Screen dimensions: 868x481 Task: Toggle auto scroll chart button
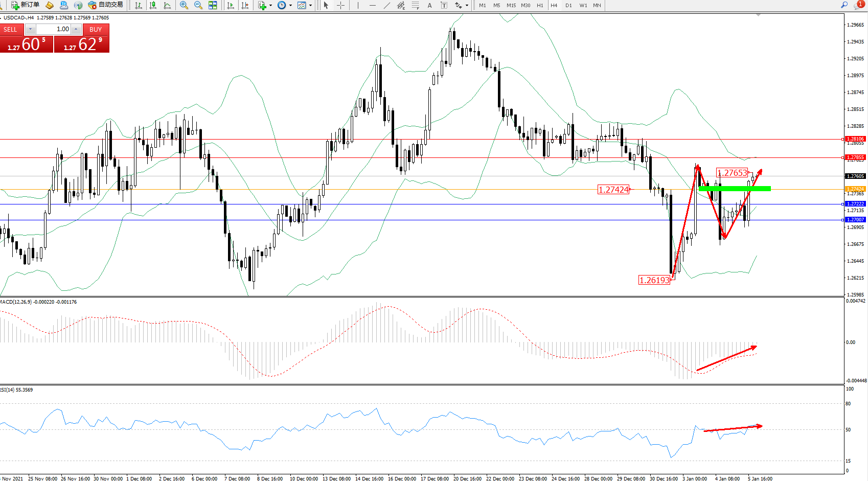coord(231,5)
